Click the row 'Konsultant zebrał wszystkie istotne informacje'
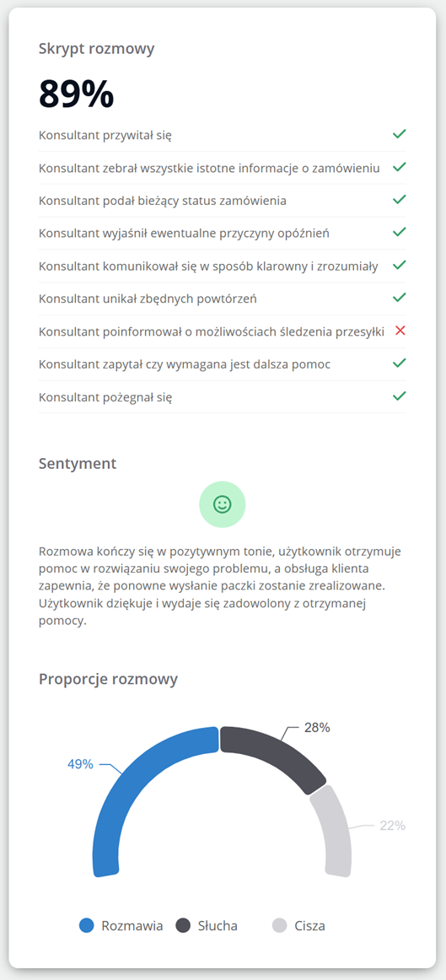Screen dimensions: 446x980 [x=222, y=168]
